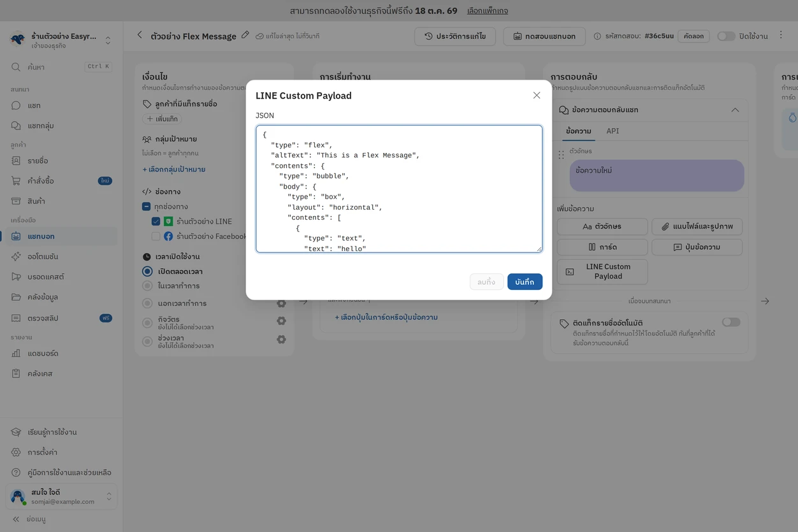Click the gear icon next to ช่วงเวลา

click(x=281, y=340)
